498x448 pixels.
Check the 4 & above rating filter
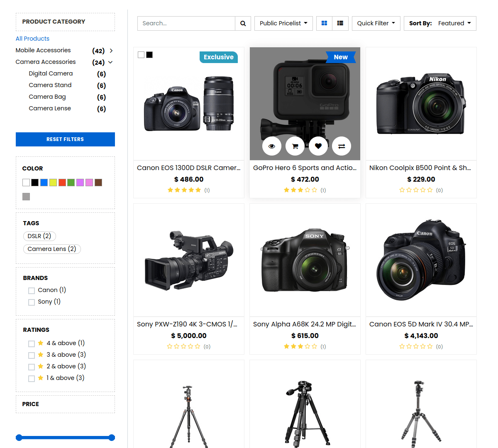32,344
